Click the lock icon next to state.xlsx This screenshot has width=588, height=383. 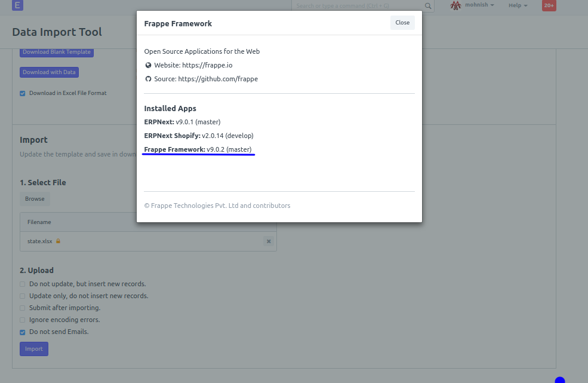[x=59, y=241]
